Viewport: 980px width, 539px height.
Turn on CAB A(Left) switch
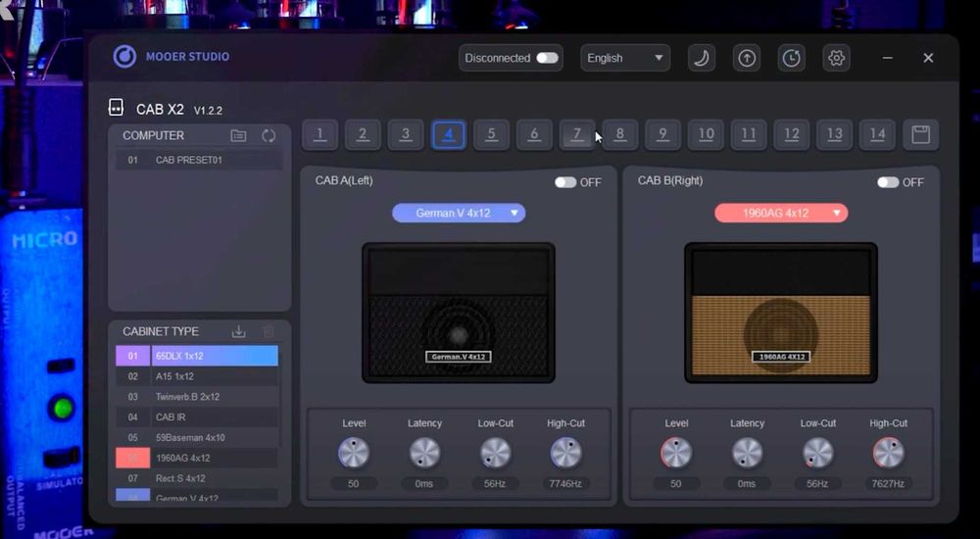[x=565, y=182]
